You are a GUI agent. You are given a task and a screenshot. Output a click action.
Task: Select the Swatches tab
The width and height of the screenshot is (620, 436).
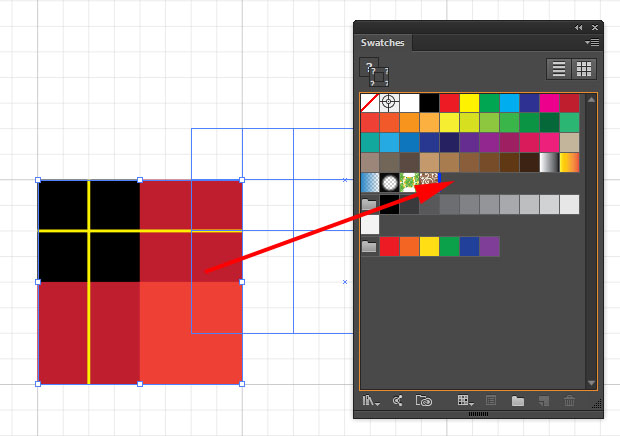tap(384, 43)
